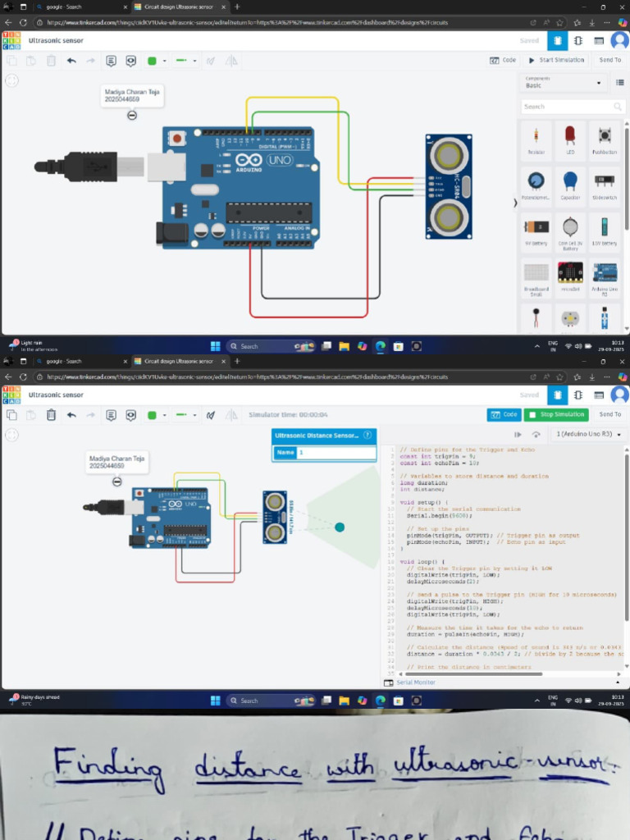Click Send To beside Start Simulation
The height and width of the screenshot is (840, 630).
click(x=609, y=60)
